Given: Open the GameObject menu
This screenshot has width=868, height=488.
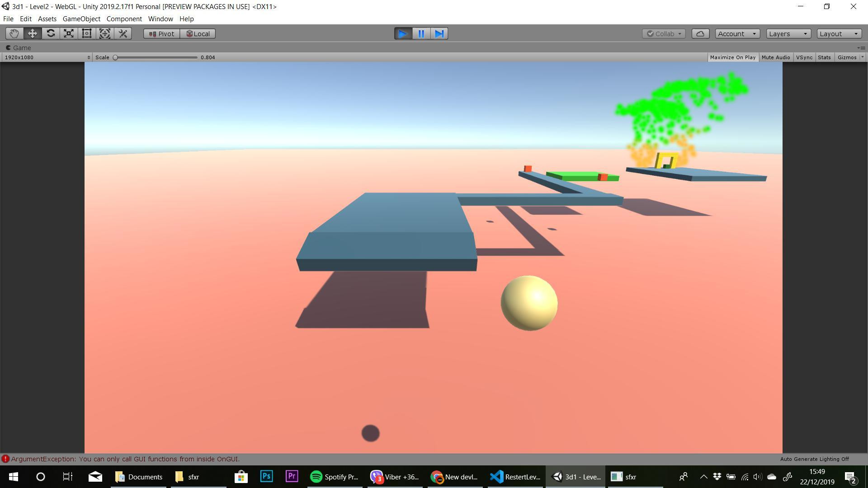Looking at the screenshot, I should click(x=81, y=19).
